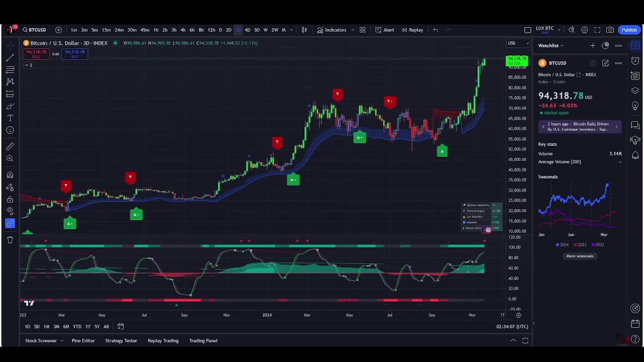This screenshot has width=644, height=362.
Task: Open the chat messages panel in sidebar
Action: tap(635, 125)
